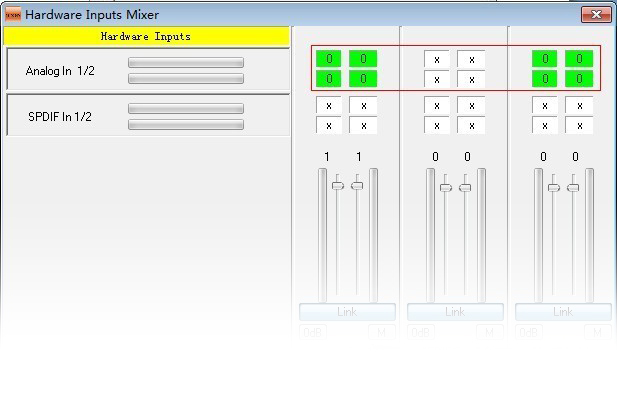The width and height of the screenshot is (617, 395).
Task: Mute the first strip with M button
Action: tap(382, 333)
